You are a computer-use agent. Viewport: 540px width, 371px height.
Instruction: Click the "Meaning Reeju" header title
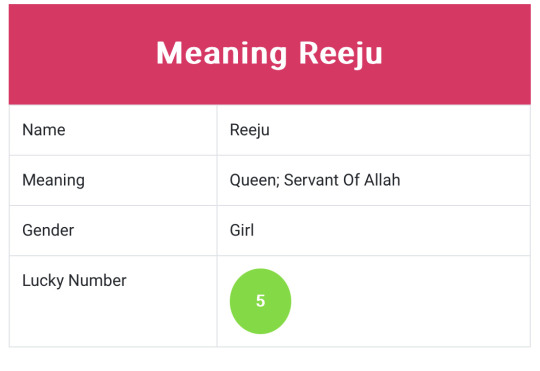click(x=269, y=53)
